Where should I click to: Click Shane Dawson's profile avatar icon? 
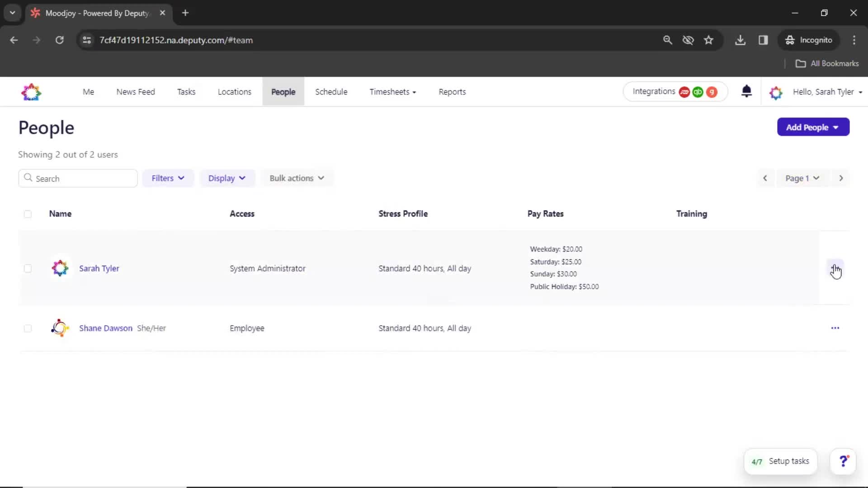pos(60,327)
